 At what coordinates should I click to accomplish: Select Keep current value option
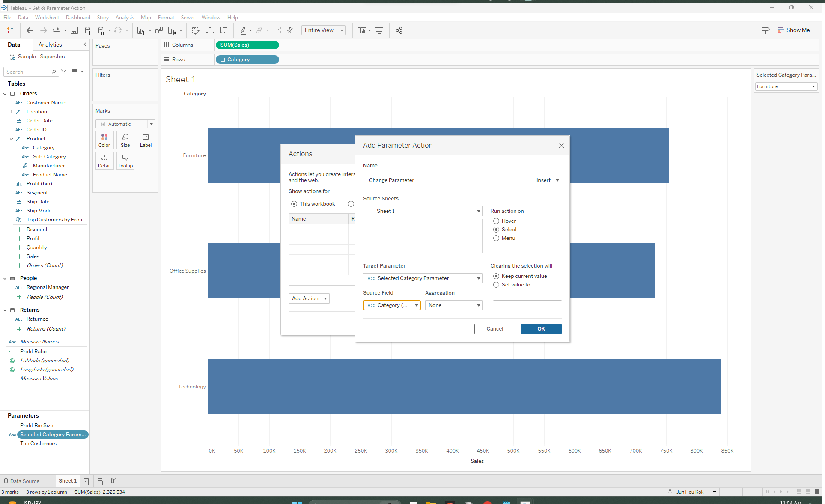pyautogui.click(x=496, y=276)
